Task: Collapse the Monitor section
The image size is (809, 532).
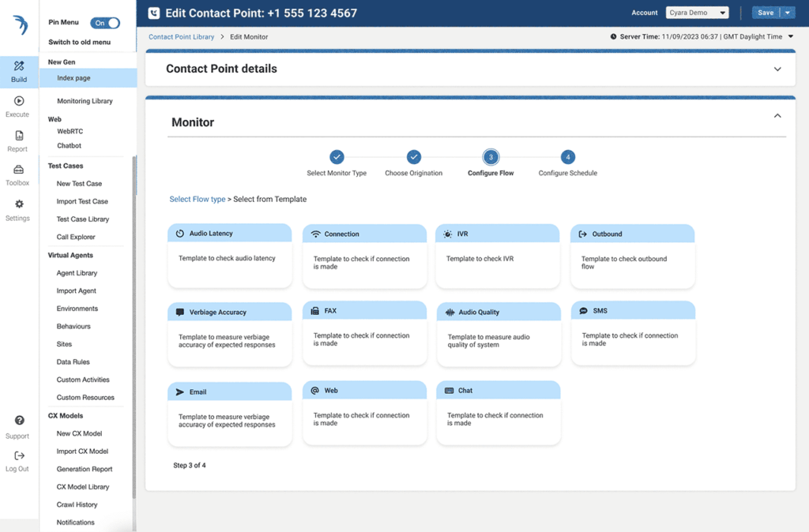Action: [x=777, y=116]
